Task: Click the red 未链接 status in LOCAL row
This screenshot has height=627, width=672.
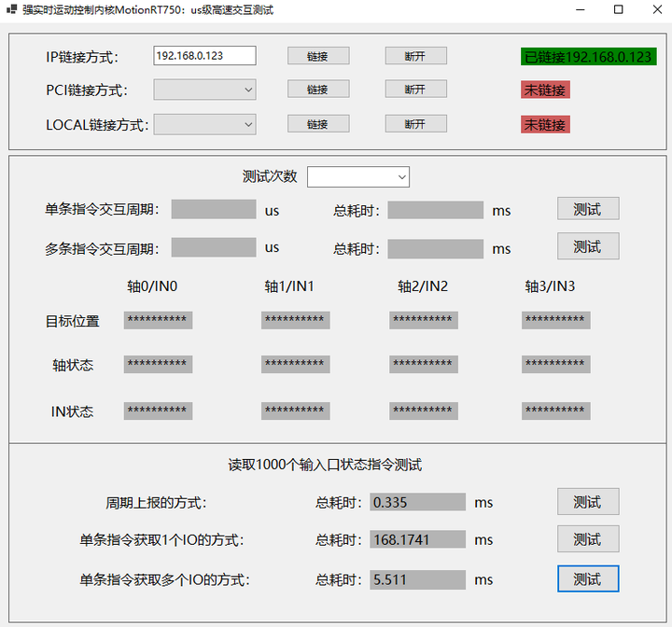Action: tap(545, 124)
